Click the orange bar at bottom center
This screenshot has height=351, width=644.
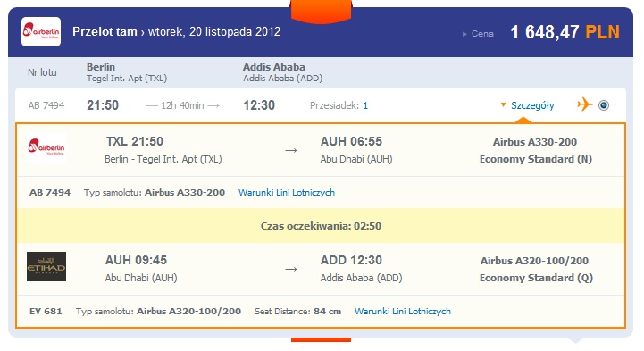[322, 340]
